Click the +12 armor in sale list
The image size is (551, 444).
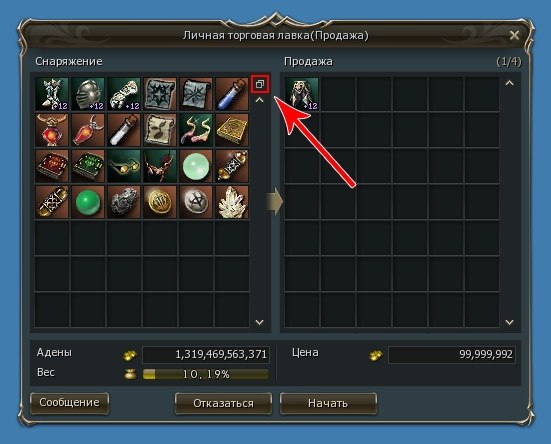click(302, 94)
